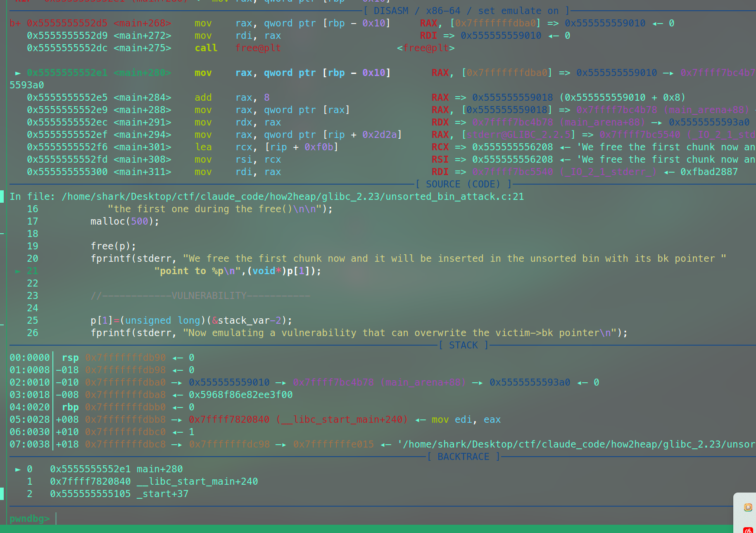Click RAX => 0x555555559018 annotation

pos(492,97)
